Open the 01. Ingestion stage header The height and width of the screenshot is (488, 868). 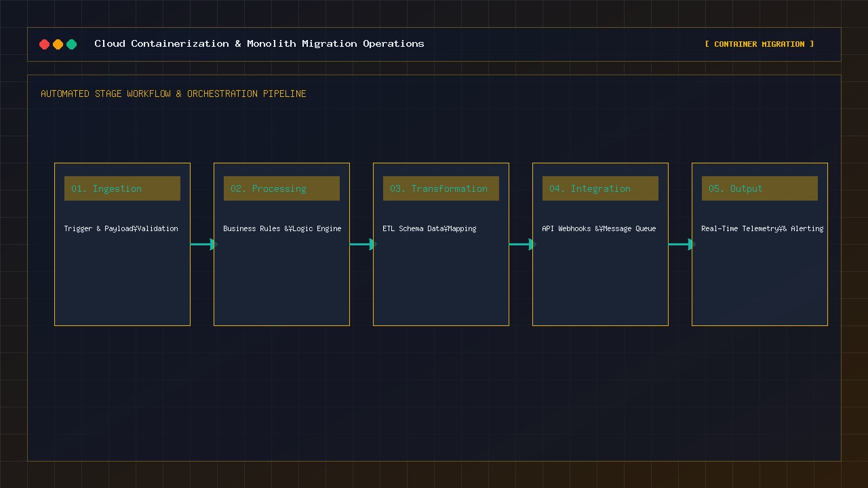point(122,188)
